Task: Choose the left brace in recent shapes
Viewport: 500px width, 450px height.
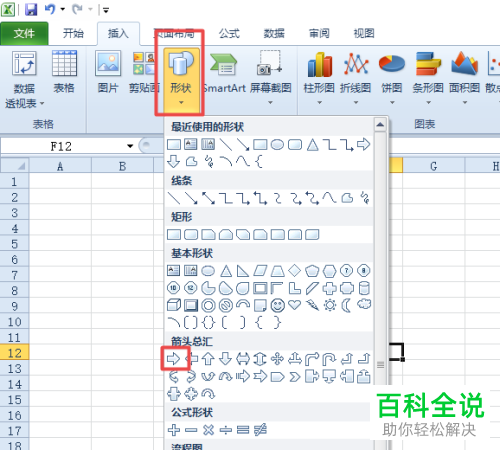Action: (x=259, y=162)
